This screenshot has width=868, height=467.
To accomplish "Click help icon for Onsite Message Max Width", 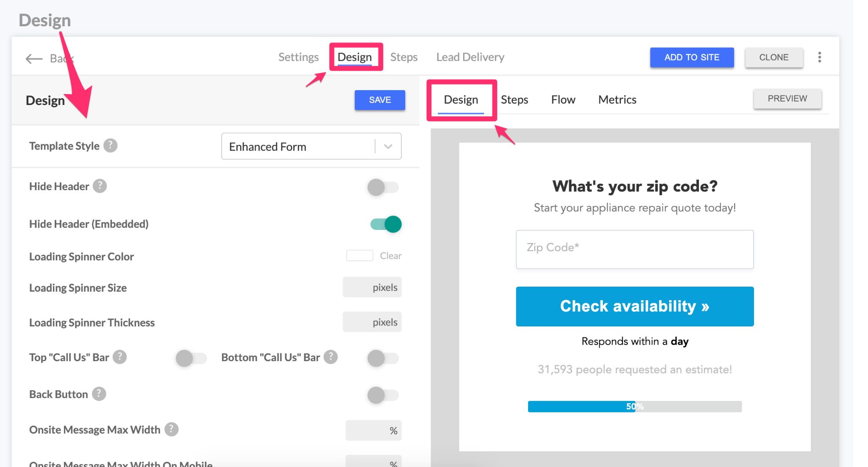I will (x=171, y=429).
